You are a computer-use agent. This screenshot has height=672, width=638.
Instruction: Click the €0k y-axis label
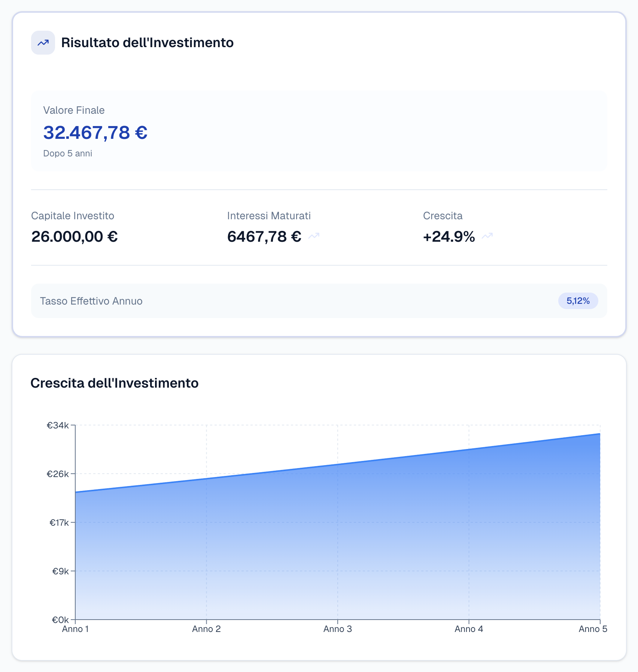click(60, 620)
